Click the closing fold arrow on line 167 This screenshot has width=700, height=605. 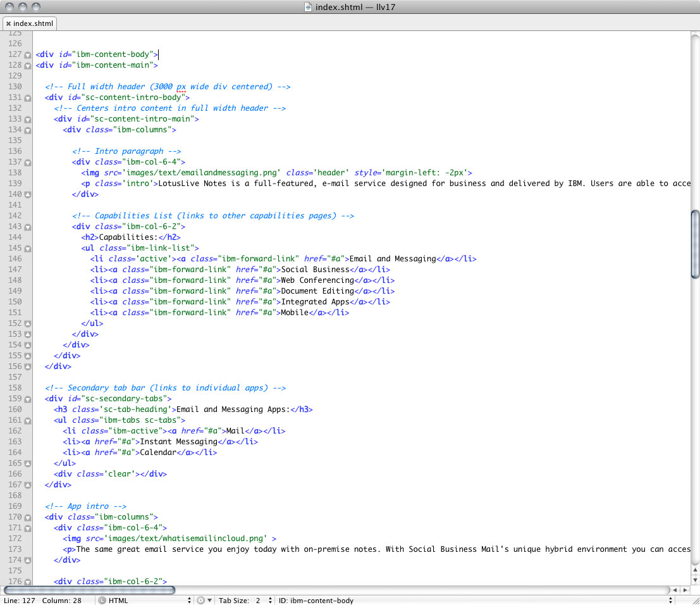tap(28, 485)
